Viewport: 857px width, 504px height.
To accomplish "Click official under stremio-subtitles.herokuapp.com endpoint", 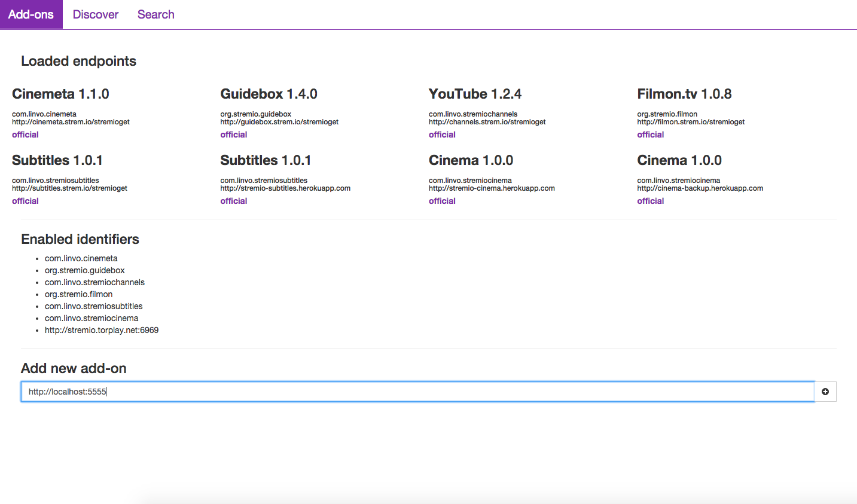I will (x=233, y=201).
